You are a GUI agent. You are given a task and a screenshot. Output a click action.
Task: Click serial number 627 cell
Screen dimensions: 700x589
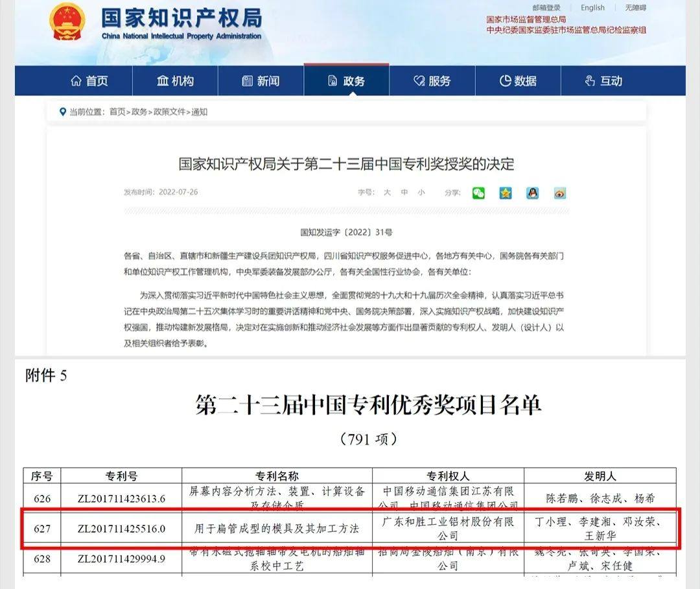click(x=42, y=529)
